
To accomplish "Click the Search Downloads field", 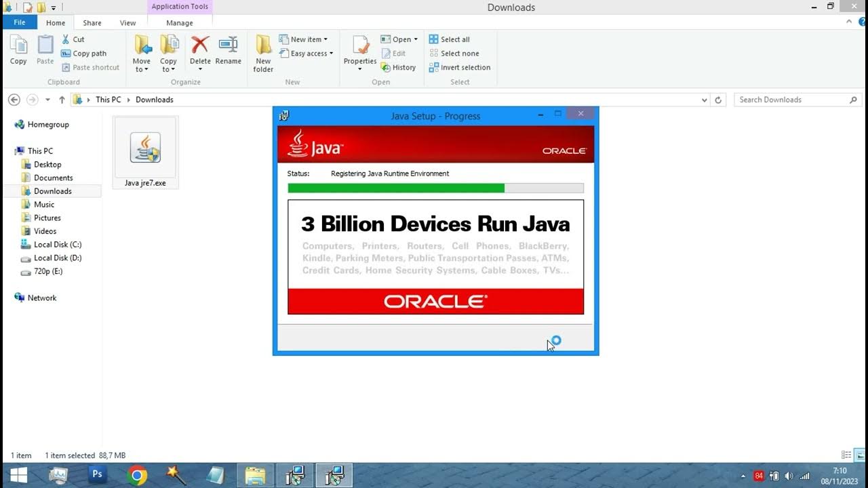I will tap(798, 100).
